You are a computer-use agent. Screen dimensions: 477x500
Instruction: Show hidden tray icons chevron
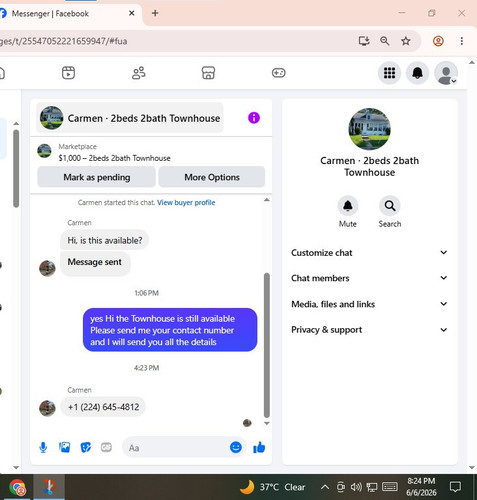pos(325,487)
